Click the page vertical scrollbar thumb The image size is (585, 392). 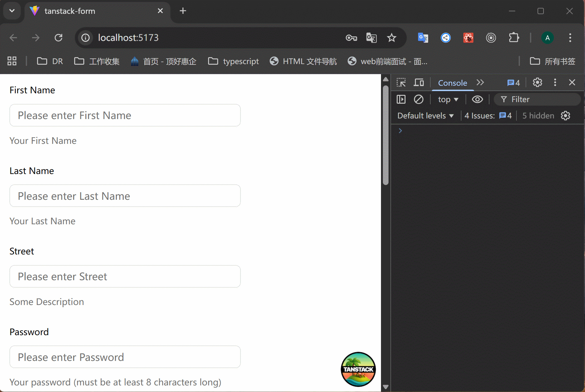(x=386, y=135)
